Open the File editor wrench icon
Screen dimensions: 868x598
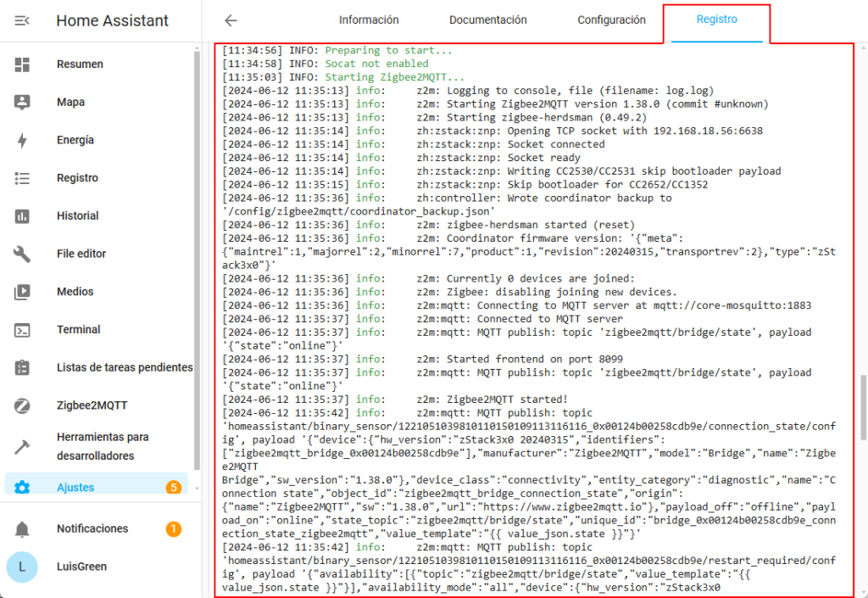[x=23, y=254]
